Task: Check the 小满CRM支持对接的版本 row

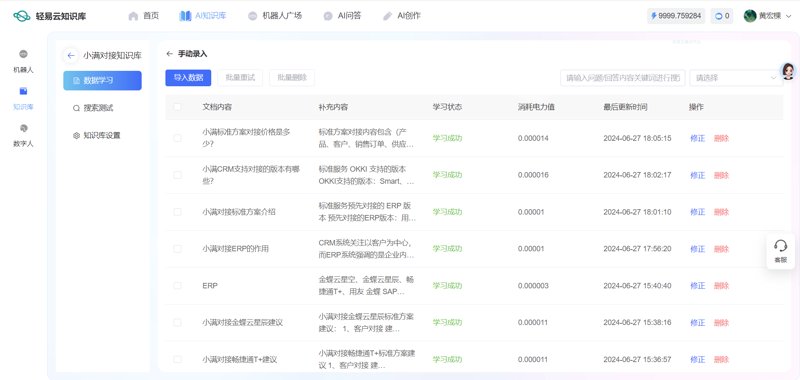Action: click(x=177, y=175)
